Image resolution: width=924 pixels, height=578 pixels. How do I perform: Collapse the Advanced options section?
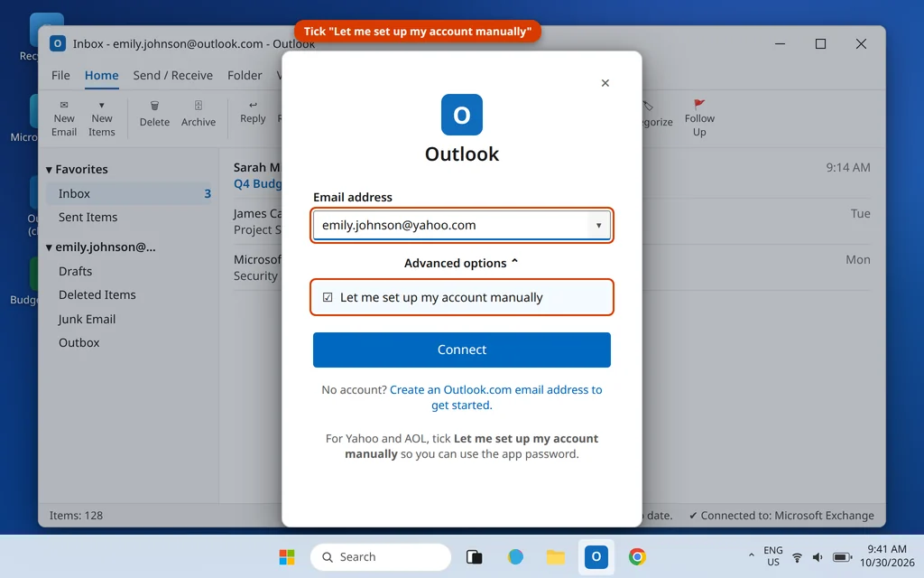coord(461,263)
